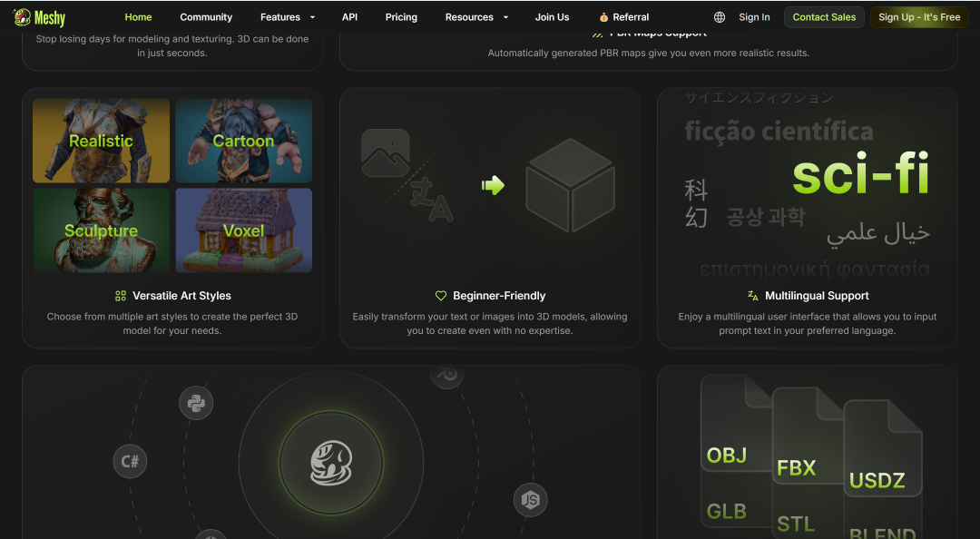Click the Versatile Art Styles grid icon

click(121, 296)
